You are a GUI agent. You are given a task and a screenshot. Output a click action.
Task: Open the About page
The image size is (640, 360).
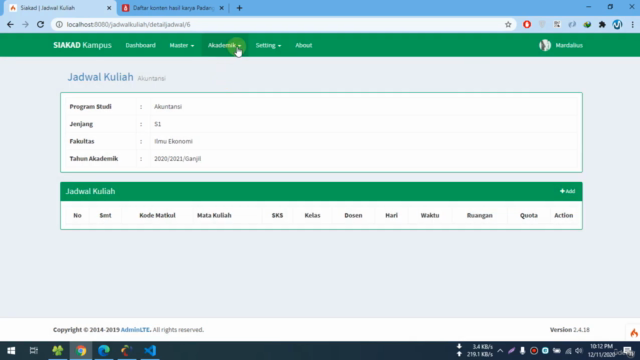point(304,45)
